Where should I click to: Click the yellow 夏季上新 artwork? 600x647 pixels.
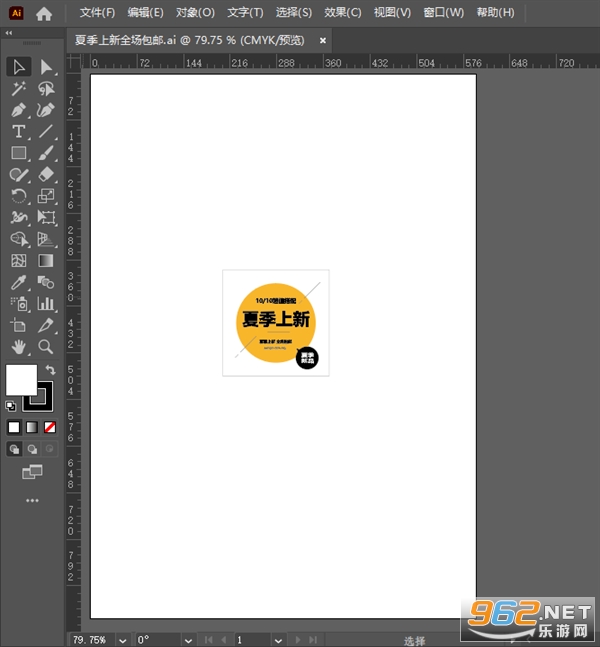pyautogui.click(x=276, y=323)
